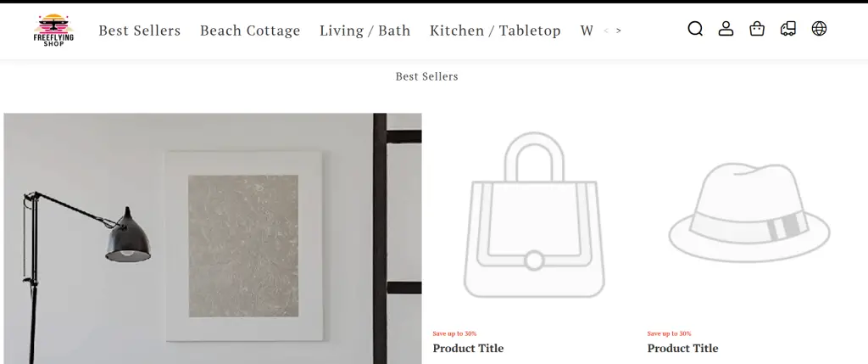Open the hat placeholder product image

(749, 215)
